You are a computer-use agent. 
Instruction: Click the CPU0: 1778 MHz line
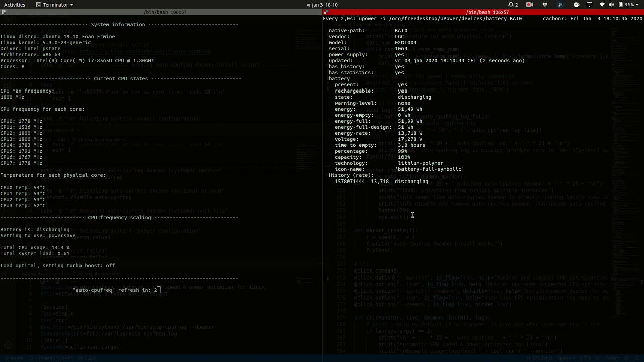point(21,121)
